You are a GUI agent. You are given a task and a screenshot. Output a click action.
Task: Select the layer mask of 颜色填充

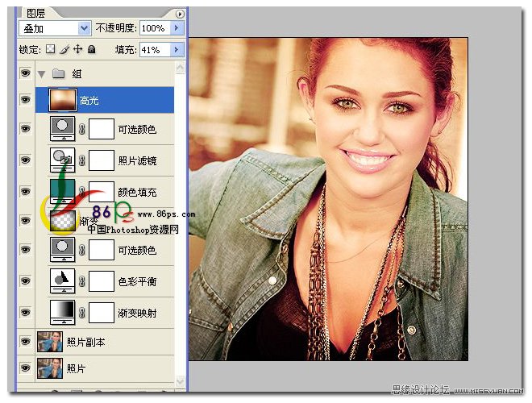[102, 192]
